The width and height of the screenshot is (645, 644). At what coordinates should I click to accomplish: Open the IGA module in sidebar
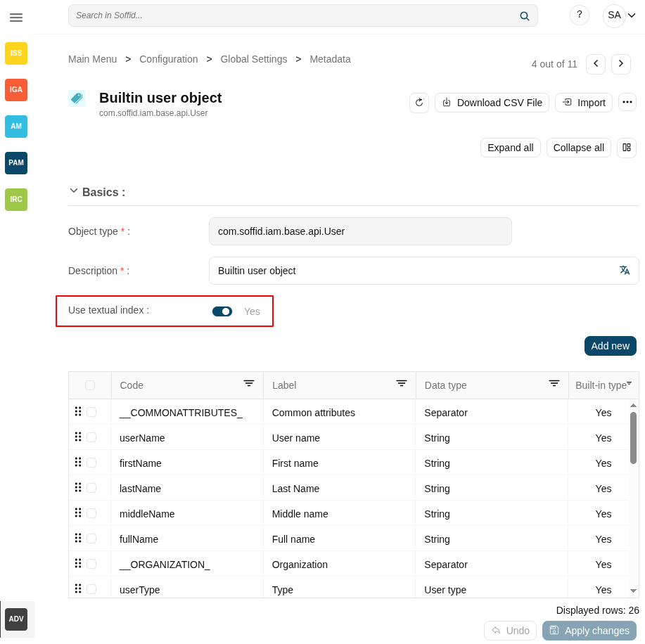tap(16, 90)
